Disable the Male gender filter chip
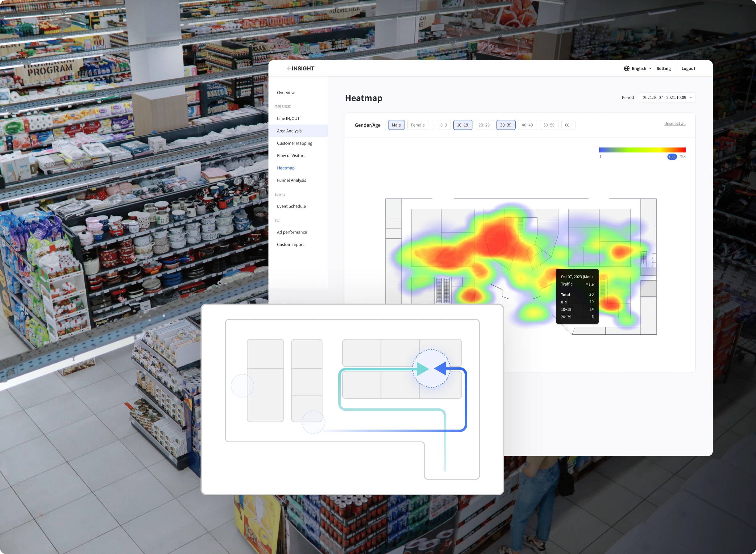Screen dimensions: 756x554 point(396,125)
